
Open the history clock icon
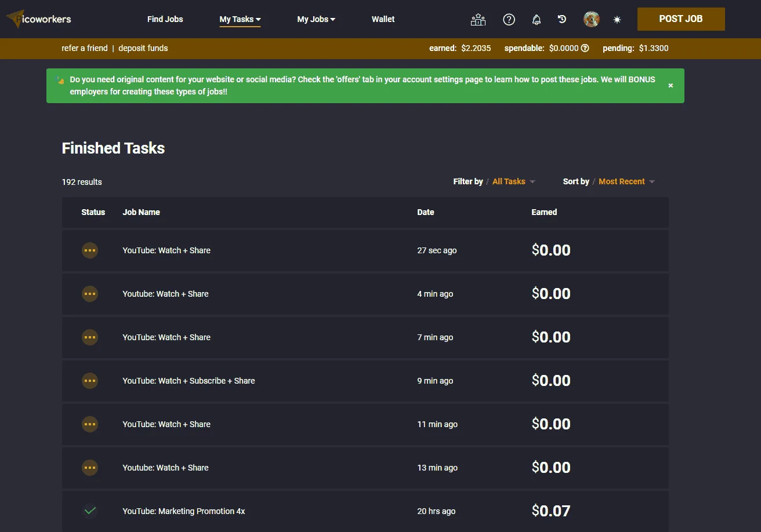562,19
